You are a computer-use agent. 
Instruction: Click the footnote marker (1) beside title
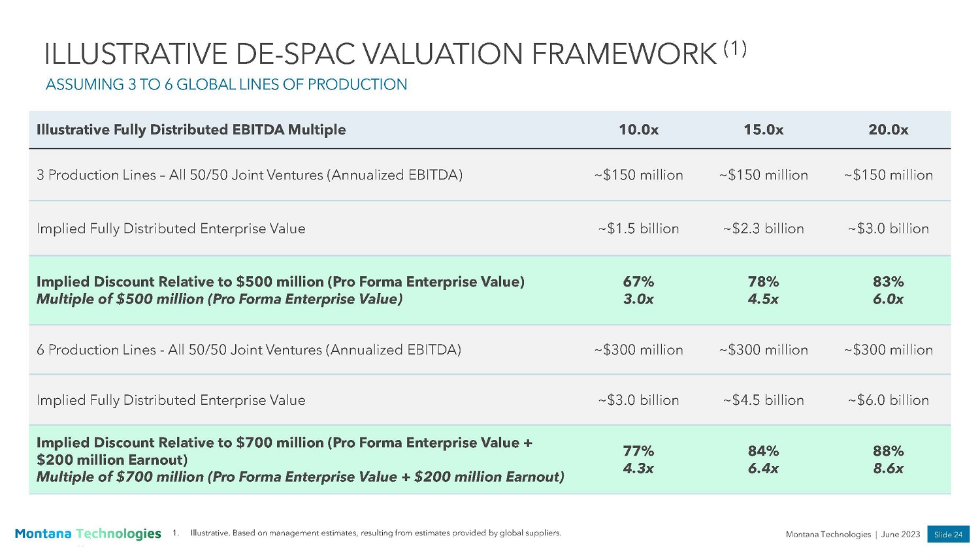tap(735, 48)
